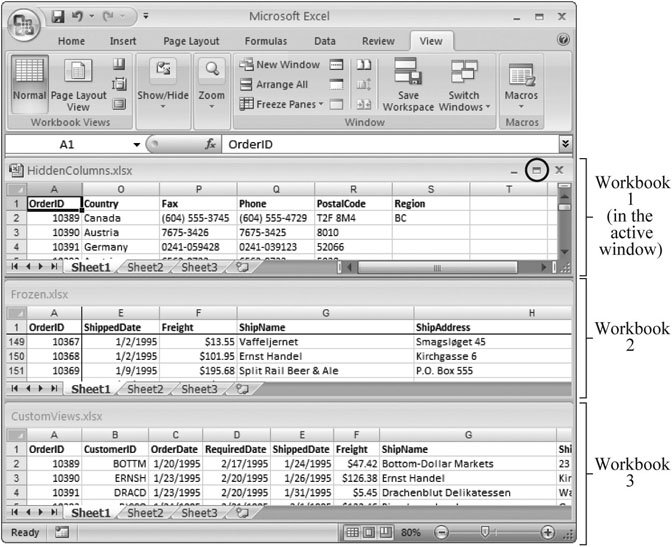Screen dimensions: 672x547
Task: Click the zoom slider in status bar
Action: pos(485,533)
